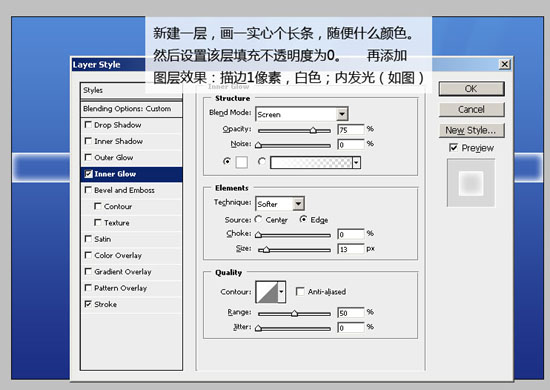550x390 pixels.
Task: Cancel the Layer Style dialog
Action: click(471, 110)
